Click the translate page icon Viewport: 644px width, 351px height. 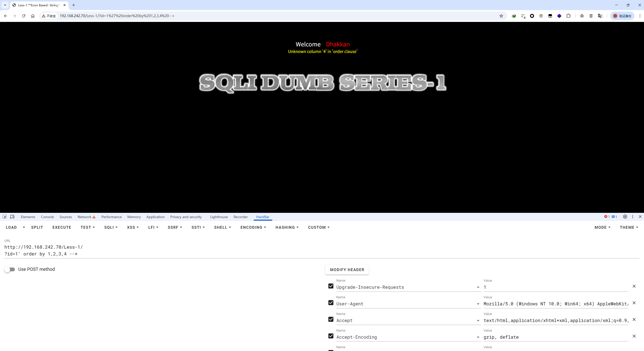tap(600, 16)
